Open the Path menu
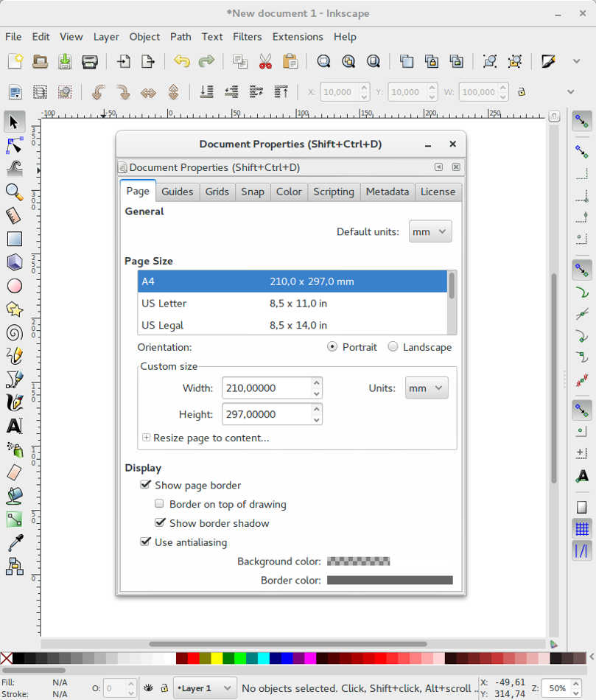596x700 pixels. pos(180,37)
